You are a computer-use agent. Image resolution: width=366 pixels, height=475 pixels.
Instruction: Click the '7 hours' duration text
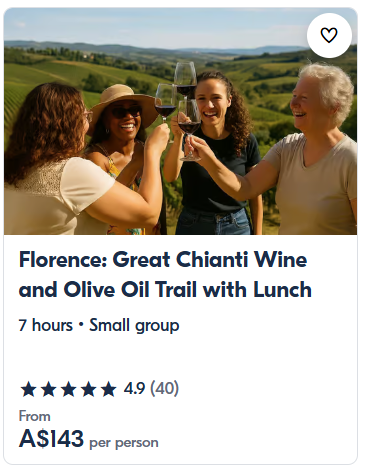[46, 325]
